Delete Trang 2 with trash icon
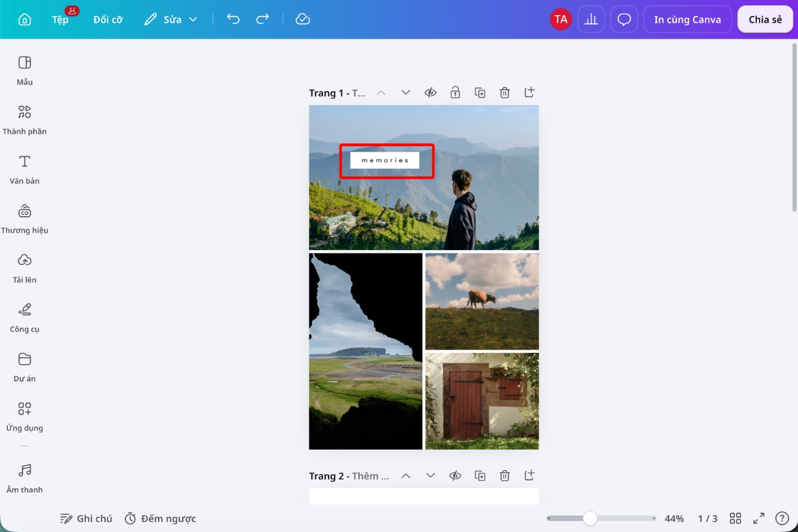This screenshot has width=798, height=532. click(x=505, y=475)
